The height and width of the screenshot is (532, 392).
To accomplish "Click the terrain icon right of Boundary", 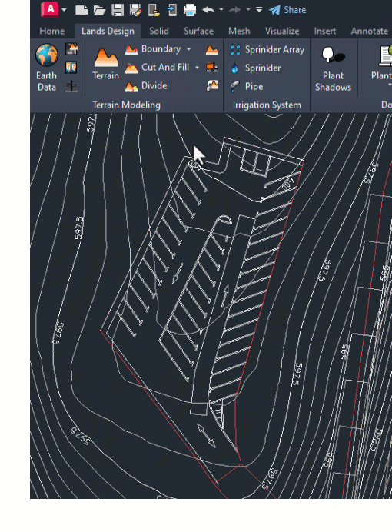I will pos(212,49).
